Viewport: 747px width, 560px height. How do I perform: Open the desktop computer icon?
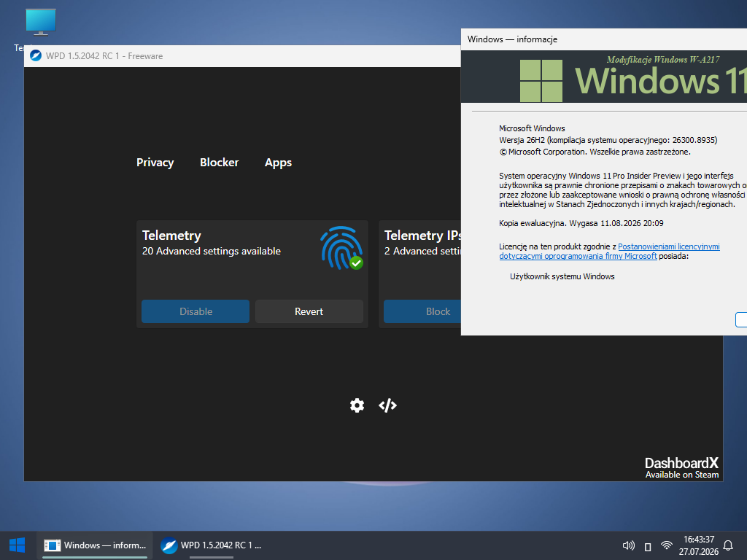(41, 23)
